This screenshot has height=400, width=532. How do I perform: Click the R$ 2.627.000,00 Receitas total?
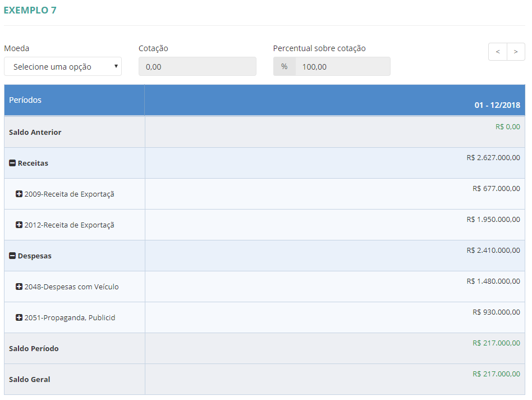click(x=493, y=158)
